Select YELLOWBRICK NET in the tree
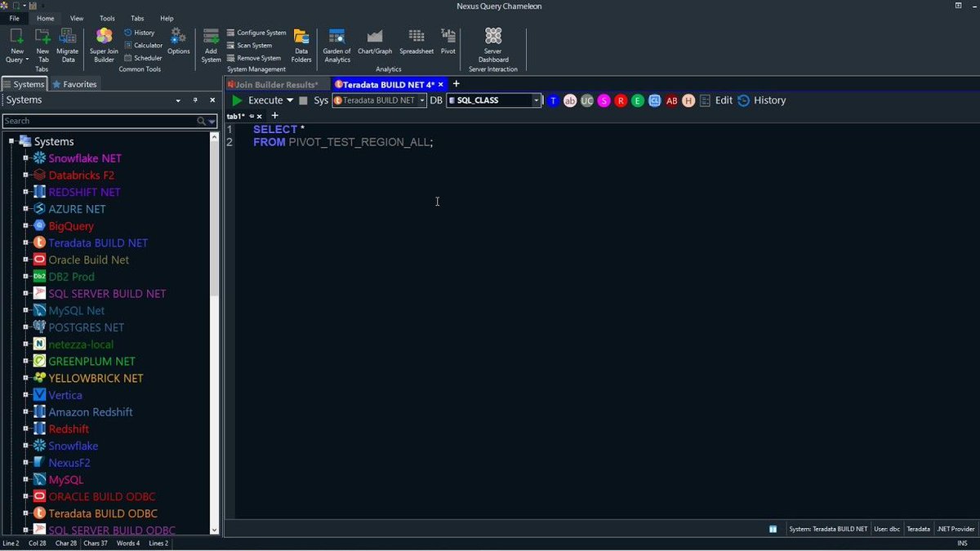This screenshot has height=551, width=980. tap(96, 379)
